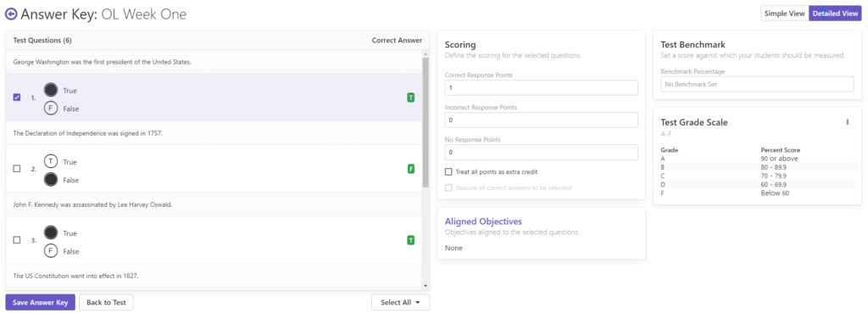The width and height of the screenshot is (868, 319).
Task: Click the back arrow beside Answer Key
Action: 10,14
